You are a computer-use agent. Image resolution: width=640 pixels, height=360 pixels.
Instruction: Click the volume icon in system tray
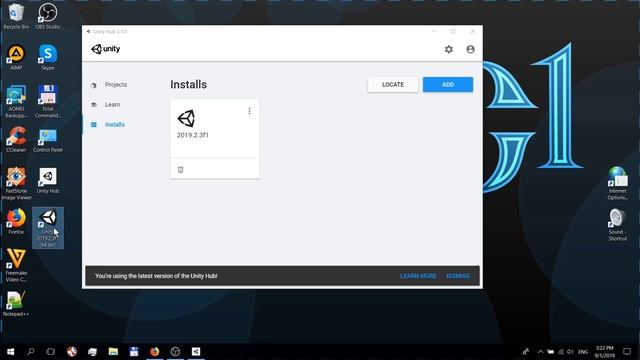pos(570,351)
